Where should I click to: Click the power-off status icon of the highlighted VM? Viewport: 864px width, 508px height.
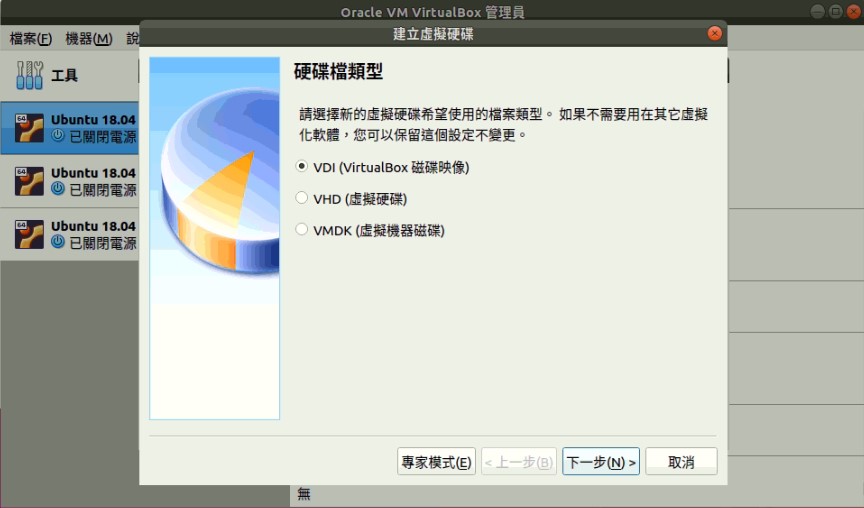[x=58, y=135]
